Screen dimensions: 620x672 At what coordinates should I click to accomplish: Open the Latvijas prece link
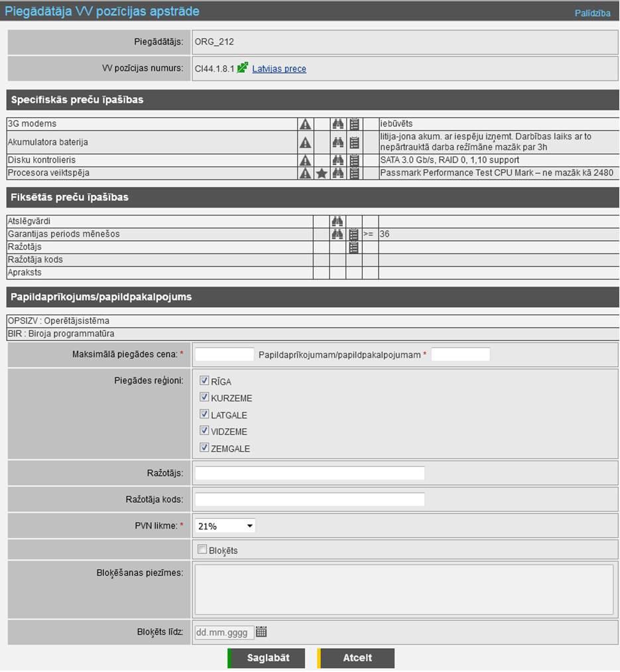coord(279,69)
